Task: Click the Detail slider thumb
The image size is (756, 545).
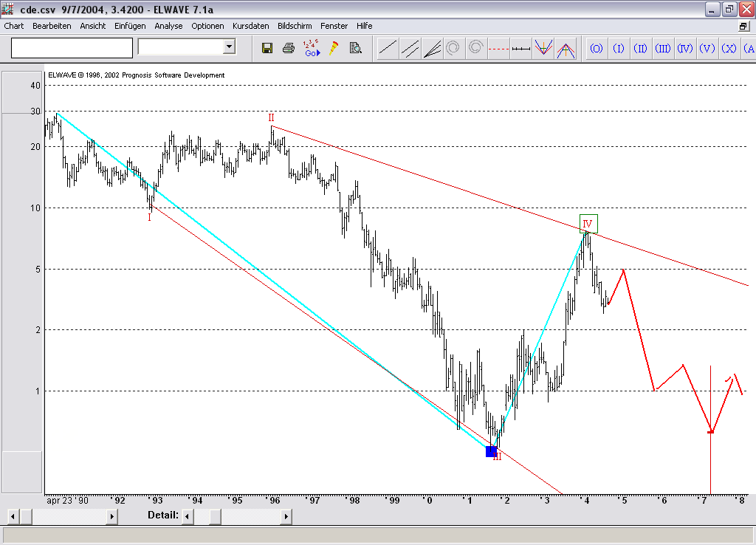Action: (214, 516)
